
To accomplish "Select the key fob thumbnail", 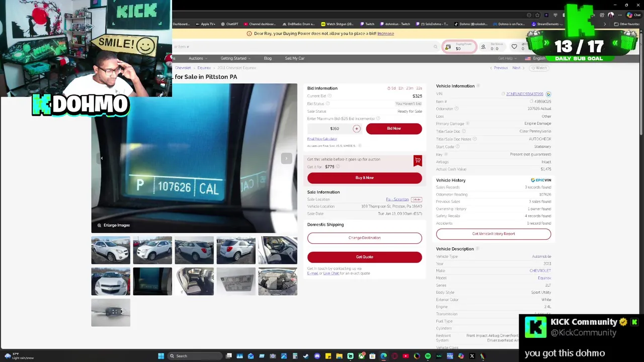I will (111, 313).
